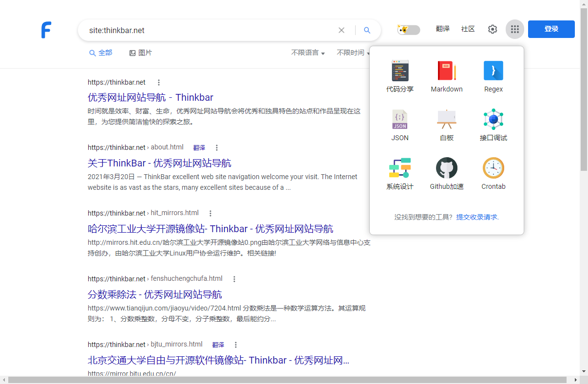Image resolution: width=588 pixels, height=384 pixels.
Task: Click 提交收录请求 link
Action: point(477,217)
